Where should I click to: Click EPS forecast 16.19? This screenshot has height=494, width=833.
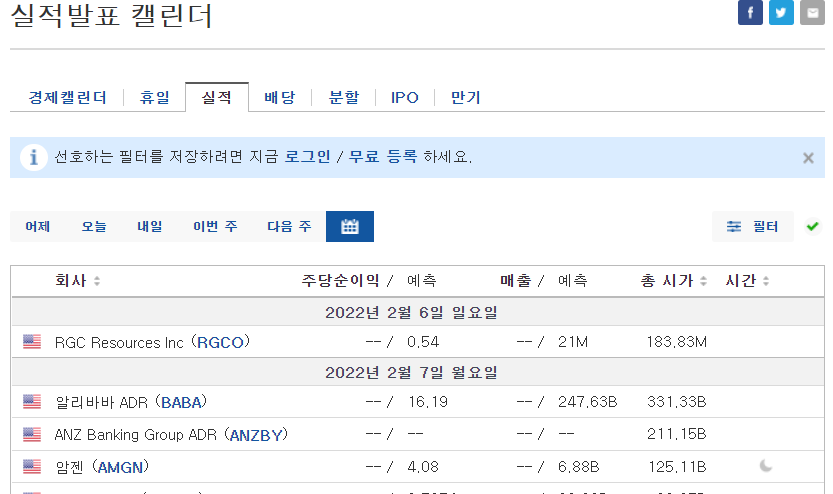[428, 402]
